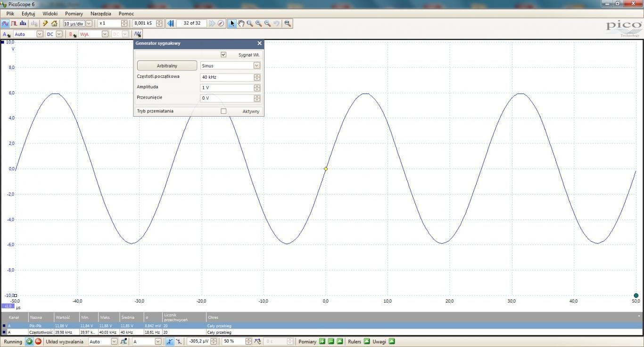Open the Sinus waveform type dropdown
The image size is (644, 347).
click(x=256, y=66)
